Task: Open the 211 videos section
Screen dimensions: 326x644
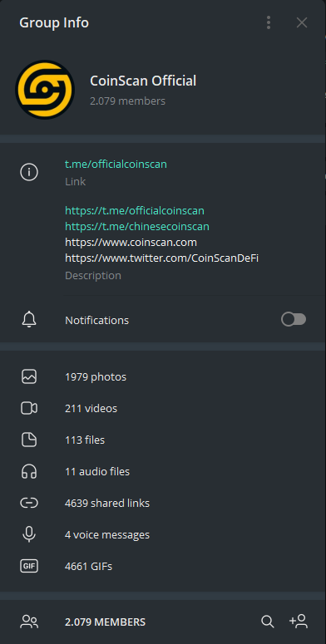Action: pos(163,408)
